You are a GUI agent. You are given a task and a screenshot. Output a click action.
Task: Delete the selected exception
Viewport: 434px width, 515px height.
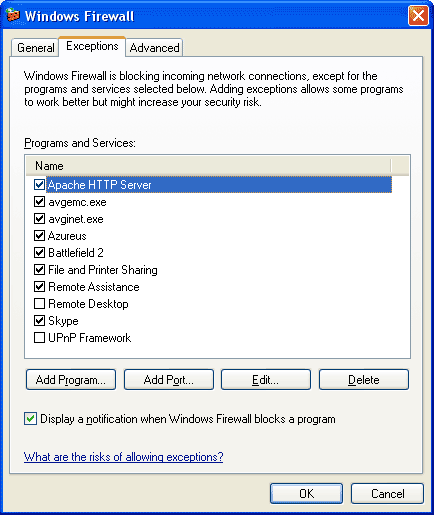point(364,379)
